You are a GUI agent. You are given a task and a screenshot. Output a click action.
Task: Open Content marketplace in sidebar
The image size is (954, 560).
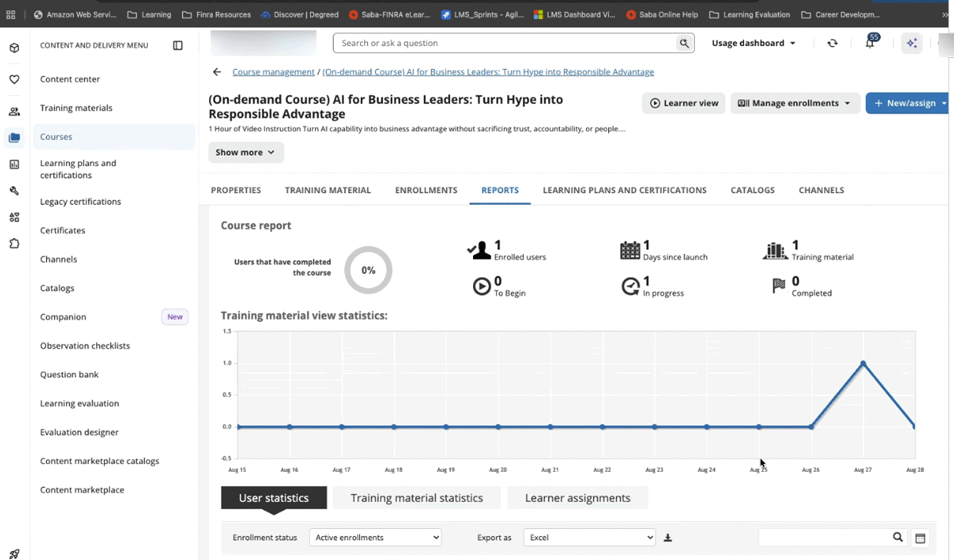pos(82,490)
